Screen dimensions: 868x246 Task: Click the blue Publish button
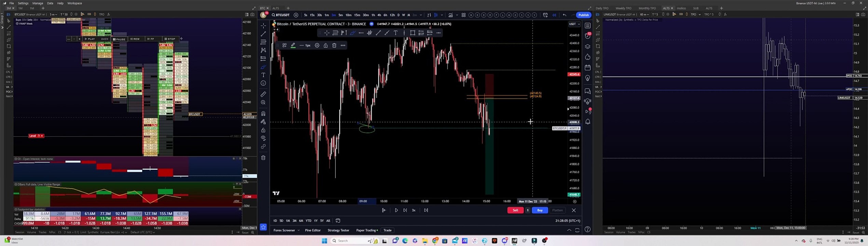tap(583, 15)
